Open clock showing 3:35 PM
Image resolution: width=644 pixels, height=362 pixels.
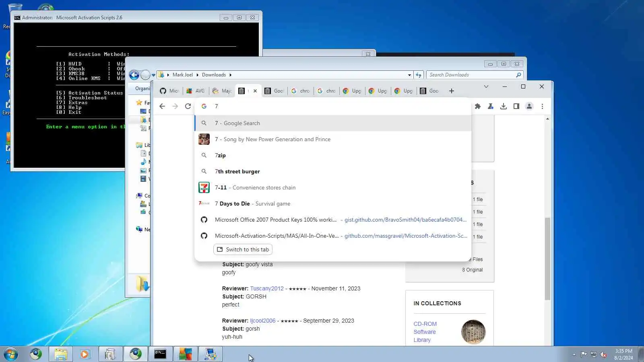[623, 354]
